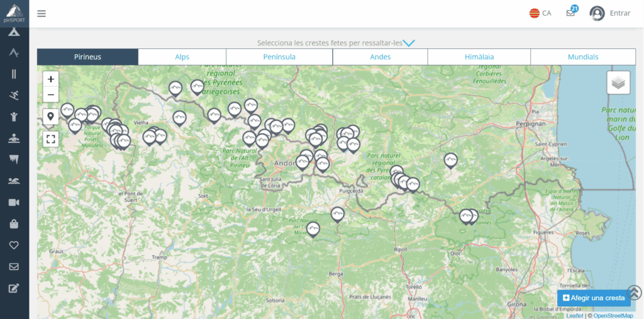Open the piriSPORT home logo

14,14
